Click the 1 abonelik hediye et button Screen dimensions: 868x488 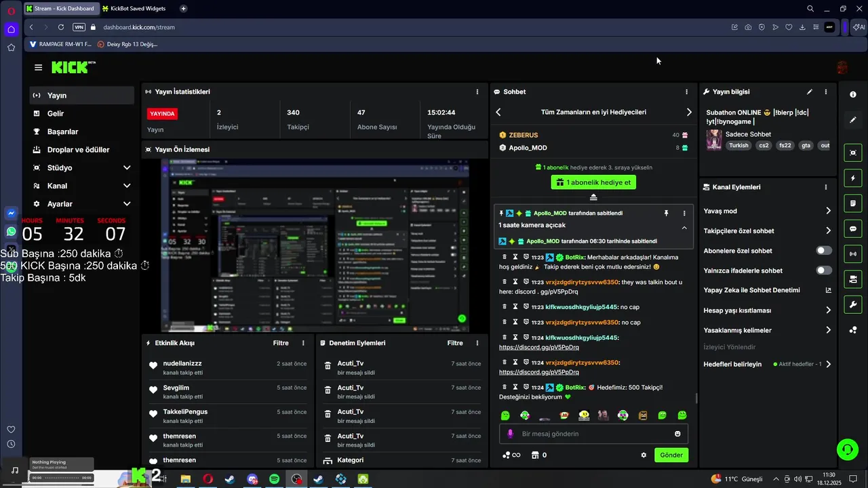(x=593, y=182)
